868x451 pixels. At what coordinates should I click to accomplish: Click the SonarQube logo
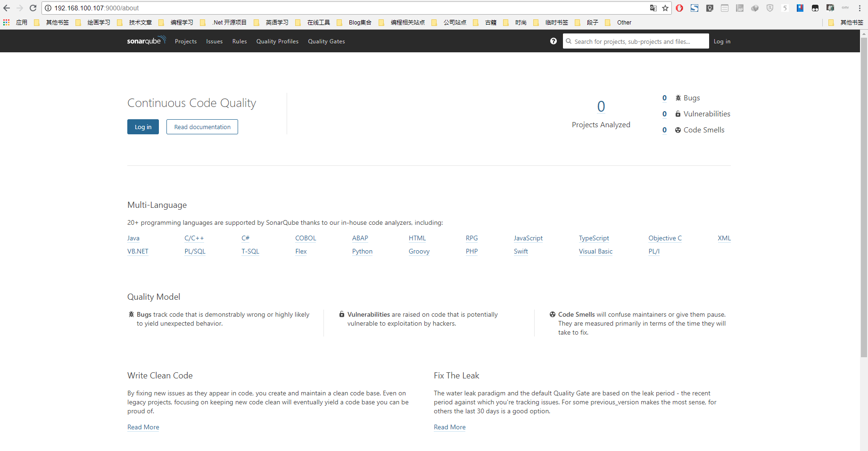[x=147, y=41]
